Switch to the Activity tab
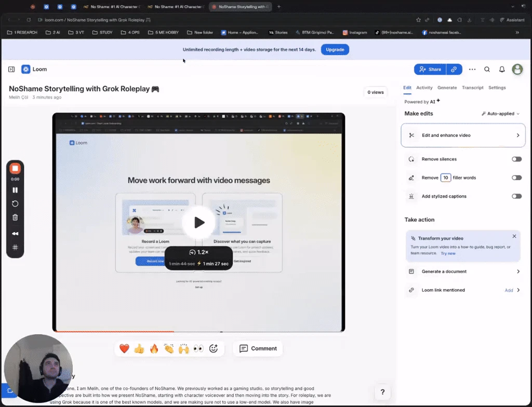Screen dimensions: 532x407 [424, 88]
